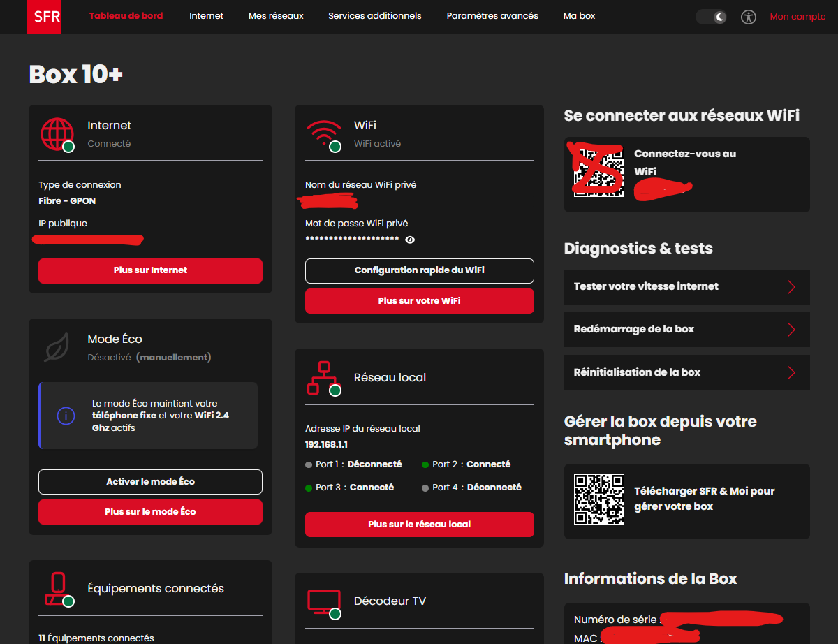This screenshot has width=838, height=644.
Task: Open the accessibility options icon
Action: [x=749, y=17]
